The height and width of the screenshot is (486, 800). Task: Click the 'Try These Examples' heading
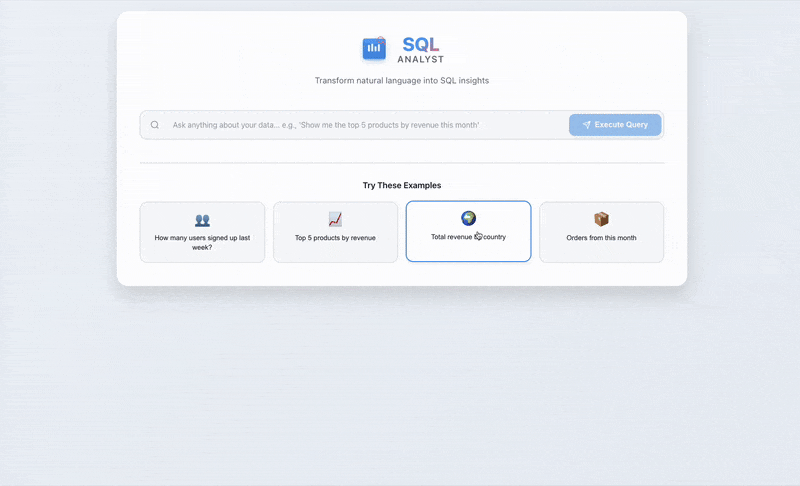point(402,185)
